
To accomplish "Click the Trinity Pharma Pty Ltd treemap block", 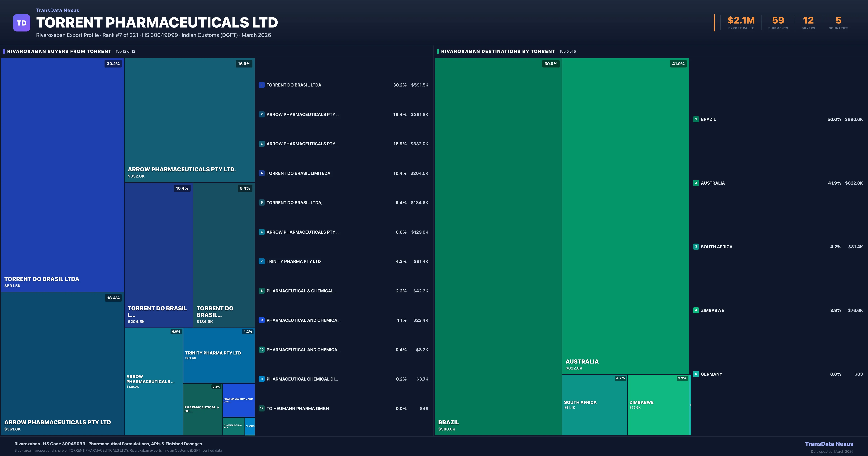I will pos(219,355).
